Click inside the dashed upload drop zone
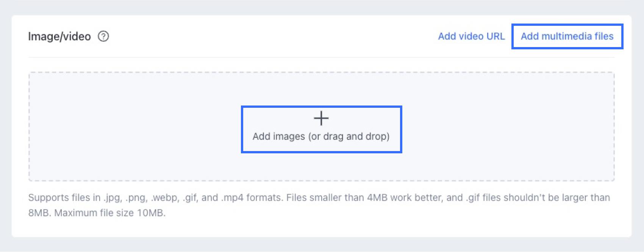 pos(321,126)
